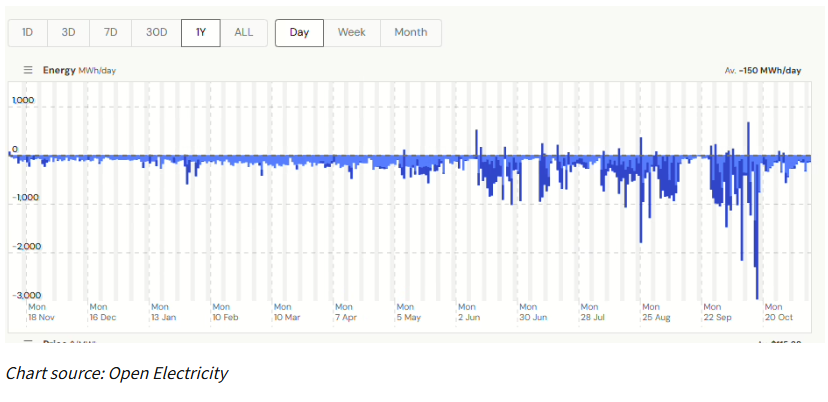828x402 pixels.
Task: Click the Mon 7 Apr axis label
Action: coord(347,312)
